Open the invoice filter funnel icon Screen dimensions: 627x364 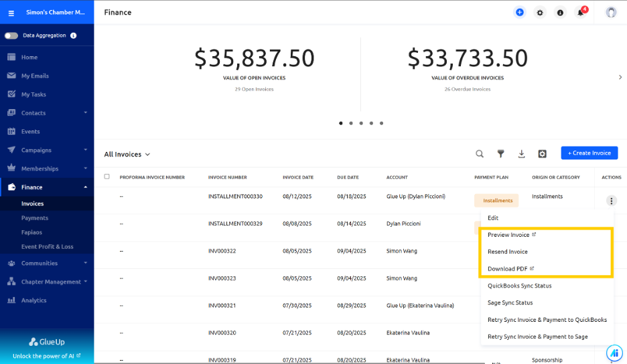[x=500, y=154]
